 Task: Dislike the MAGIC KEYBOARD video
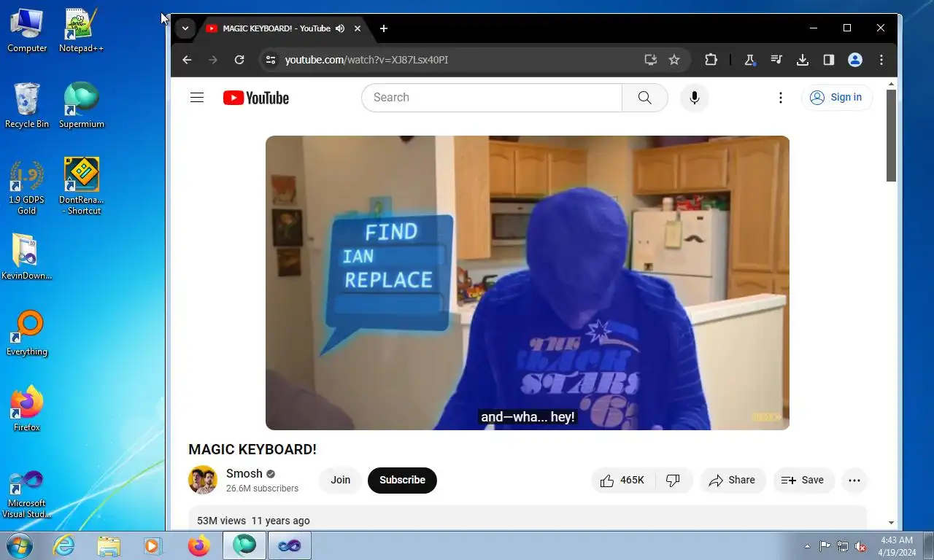tap(674, 481)
